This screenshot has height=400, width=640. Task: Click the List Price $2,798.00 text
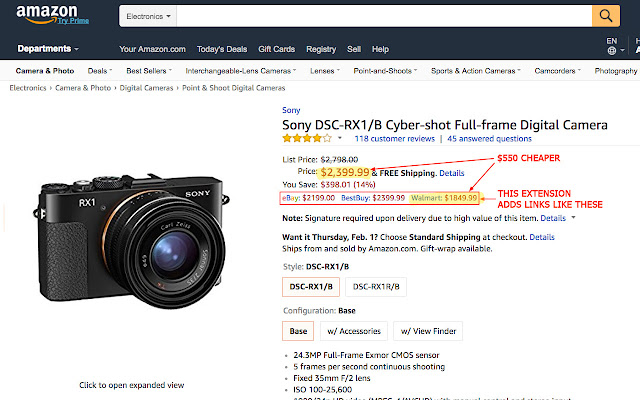click(x=320, y=160)
